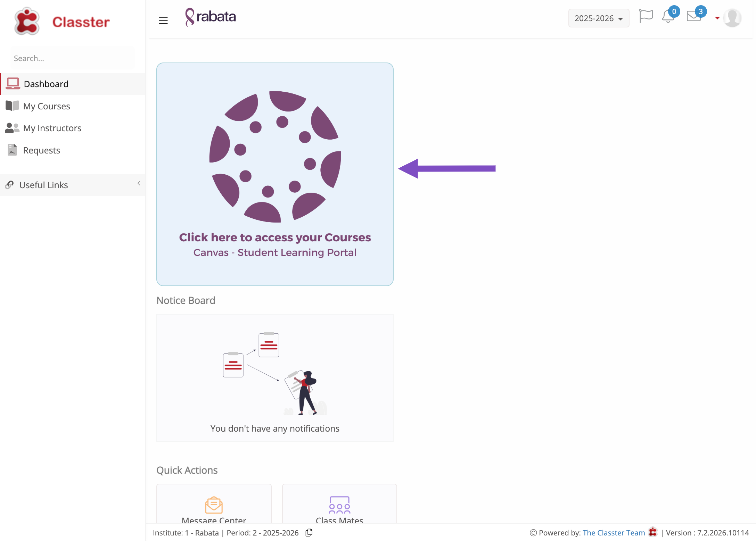Screen dimensions: 756x541
Task: Click 'You don't have any notifications' text
Action: pos(275,428)
